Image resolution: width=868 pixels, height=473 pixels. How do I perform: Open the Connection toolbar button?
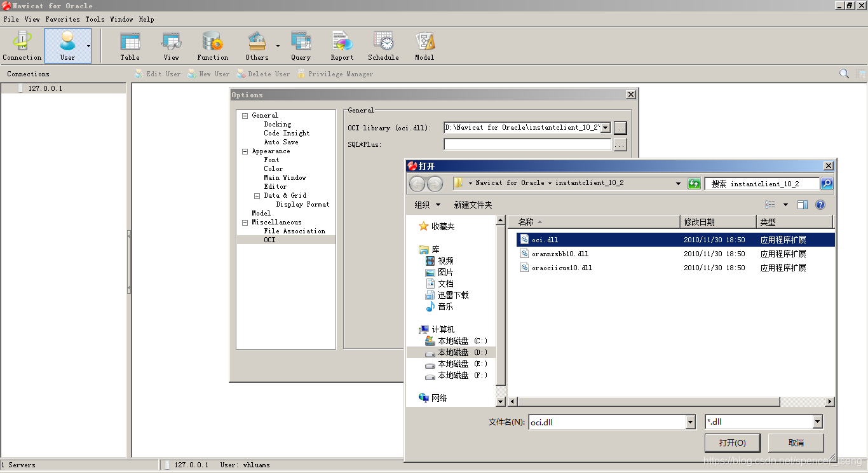coord(22,46)
